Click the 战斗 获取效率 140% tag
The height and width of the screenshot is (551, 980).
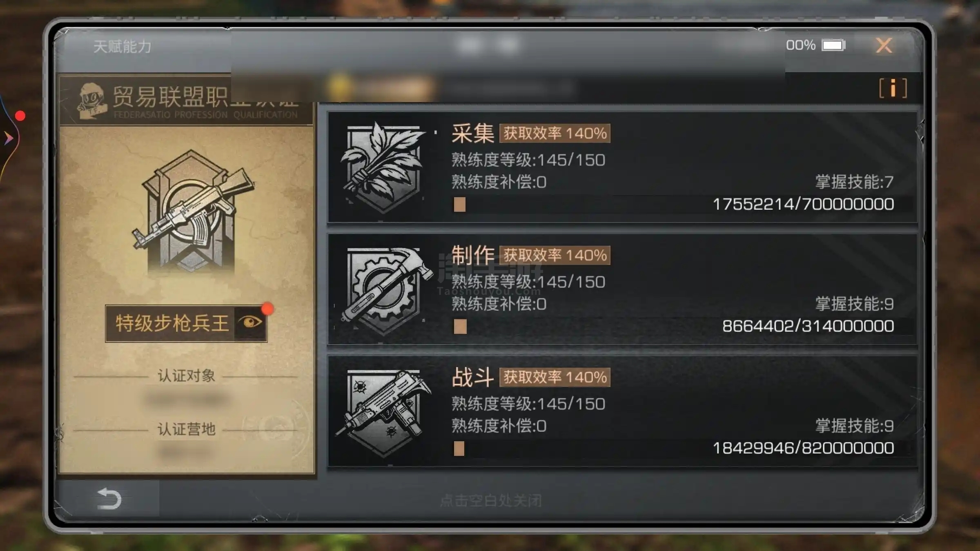coord(555,377)
